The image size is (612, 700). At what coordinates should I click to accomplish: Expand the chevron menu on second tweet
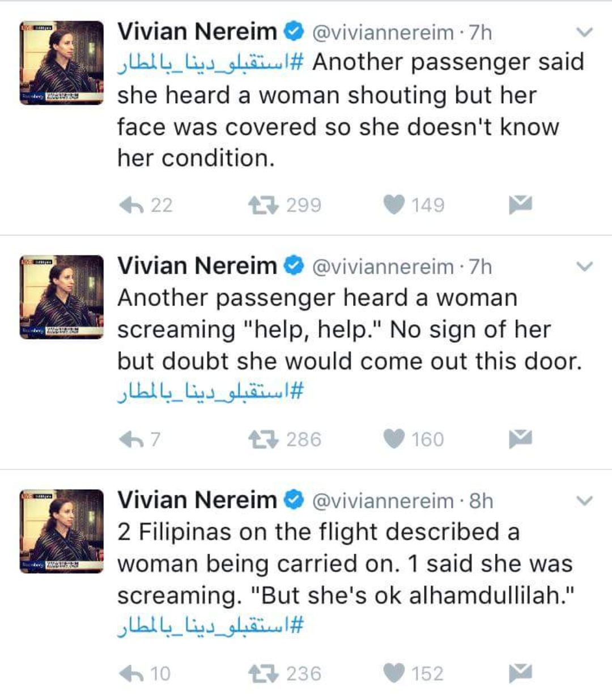584,266
